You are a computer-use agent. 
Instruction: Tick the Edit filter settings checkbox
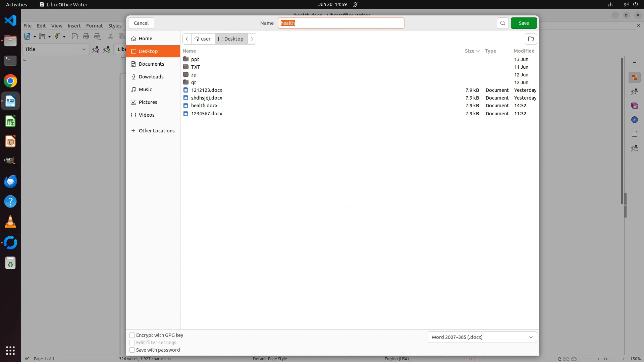(x=132, y=343)
